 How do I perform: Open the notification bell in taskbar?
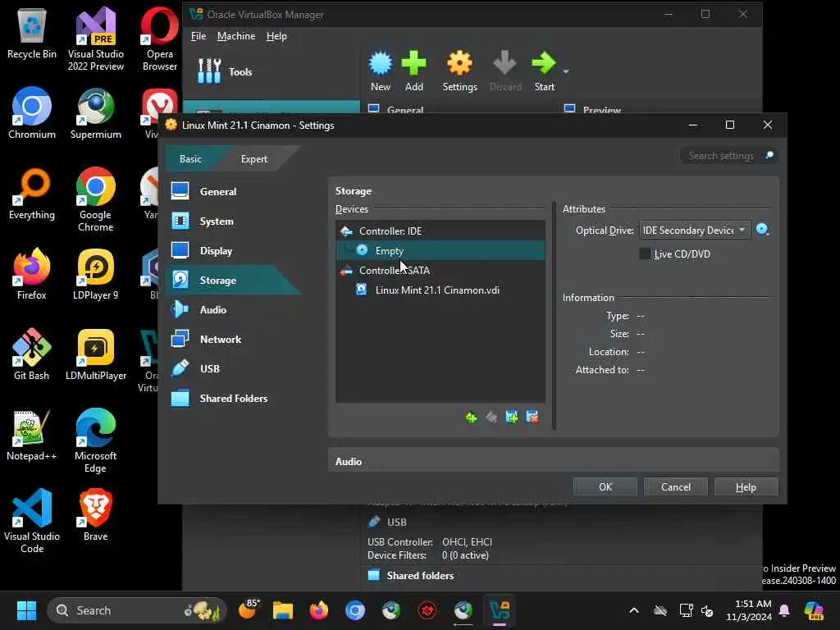(x=784, y=610)
